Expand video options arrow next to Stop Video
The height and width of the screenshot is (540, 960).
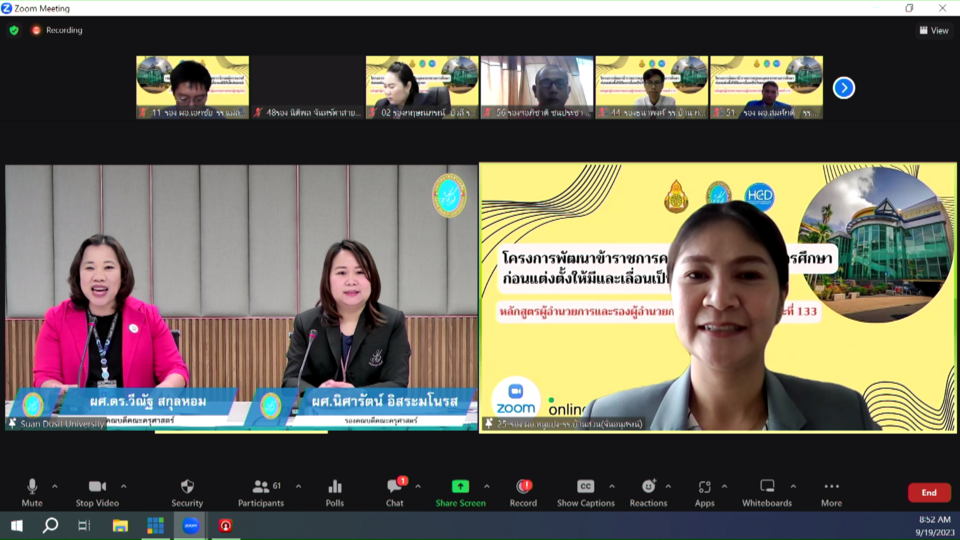(127, 487)
